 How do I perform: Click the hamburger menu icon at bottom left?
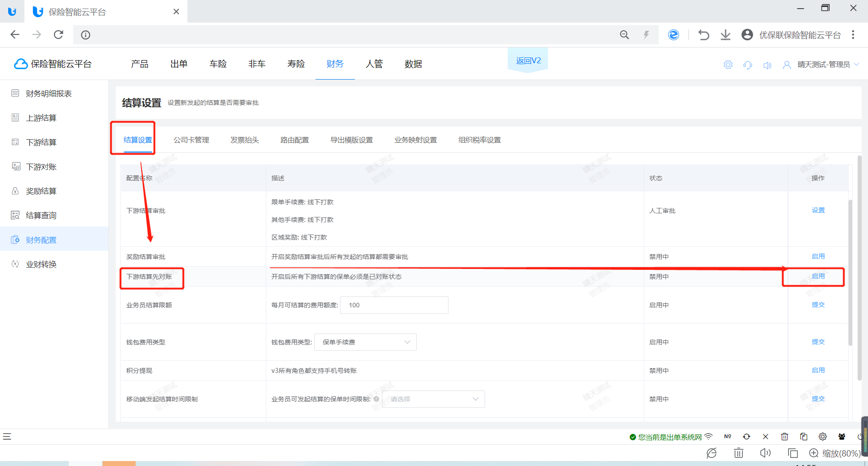[x=7, y=437]
